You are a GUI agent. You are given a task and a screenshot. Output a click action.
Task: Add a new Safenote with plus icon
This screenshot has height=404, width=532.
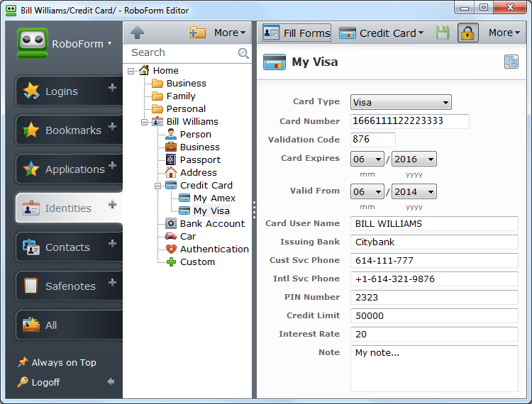[112, 282]
